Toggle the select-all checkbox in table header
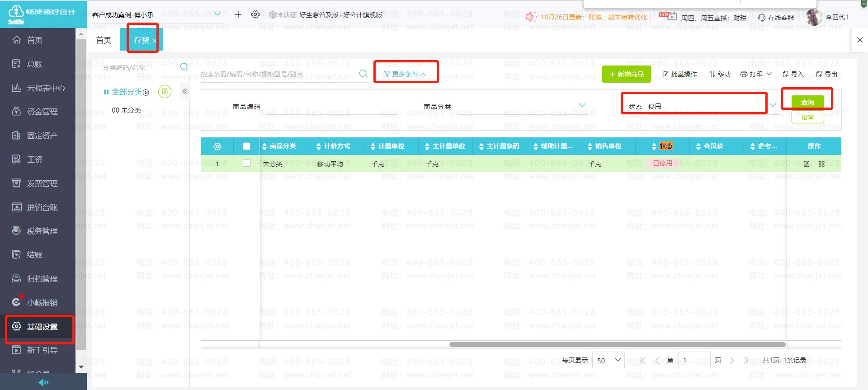 click(246, 146)
